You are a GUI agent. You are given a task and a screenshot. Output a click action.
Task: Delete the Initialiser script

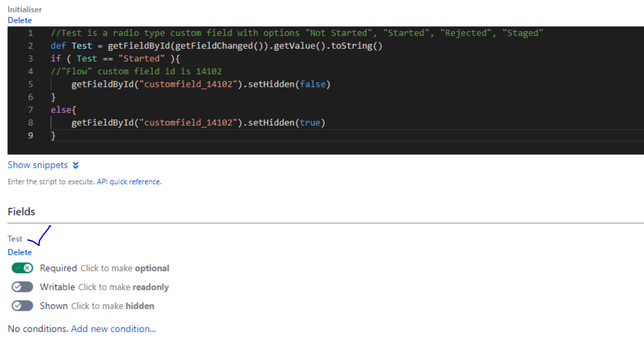(19, 20)
